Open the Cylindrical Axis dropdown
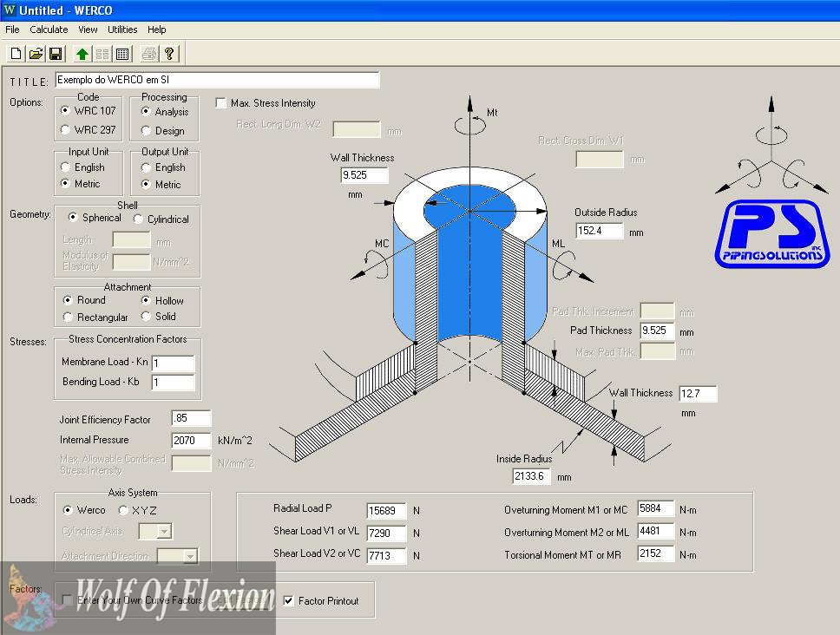Image resolution: width=840 pixels, height=635 pixels. coord(155,531)
